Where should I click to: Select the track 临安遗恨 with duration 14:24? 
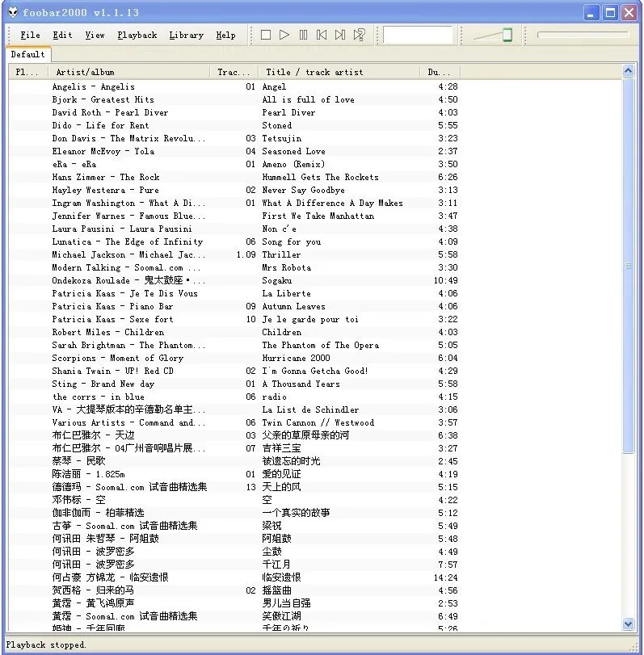(281, 577)
